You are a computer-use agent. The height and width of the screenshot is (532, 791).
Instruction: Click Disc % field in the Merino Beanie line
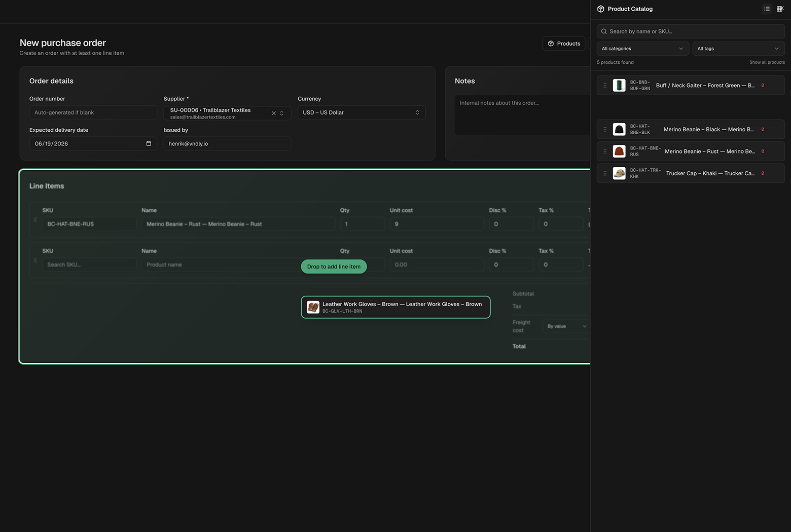tap(511, 224)
